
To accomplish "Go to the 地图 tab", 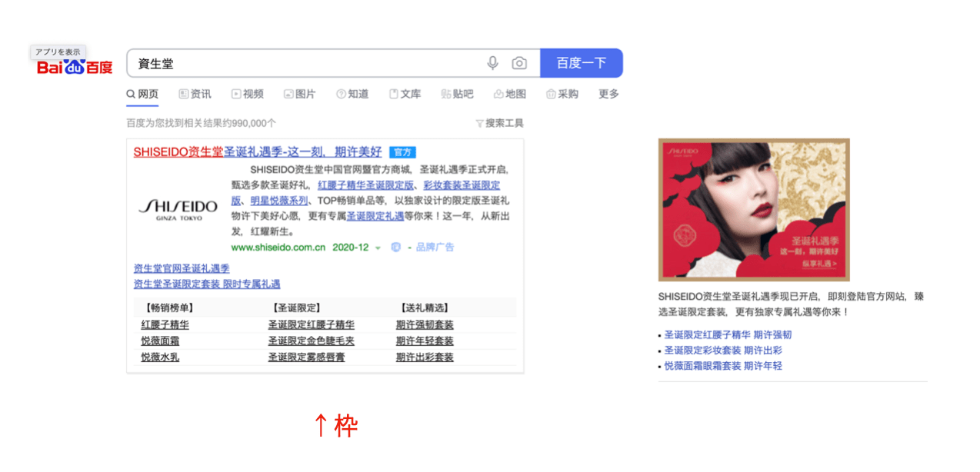I will click(510, 94).
